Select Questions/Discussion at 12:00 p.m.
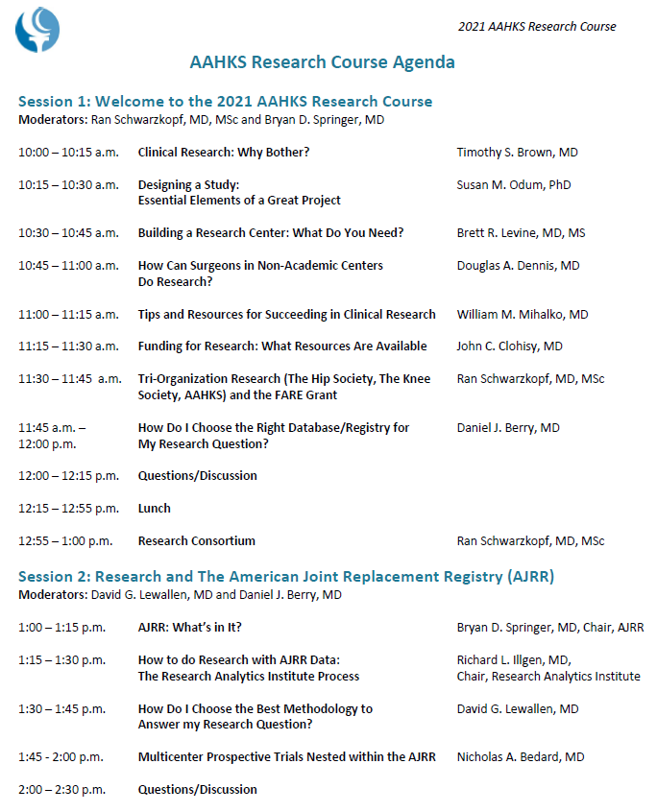 [x=198, y=475]
